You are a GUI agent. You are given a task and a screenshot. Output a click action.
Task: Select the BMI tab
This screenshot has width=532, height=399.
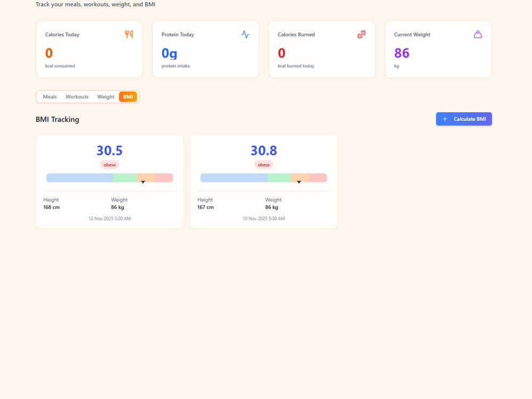(128, 97)
